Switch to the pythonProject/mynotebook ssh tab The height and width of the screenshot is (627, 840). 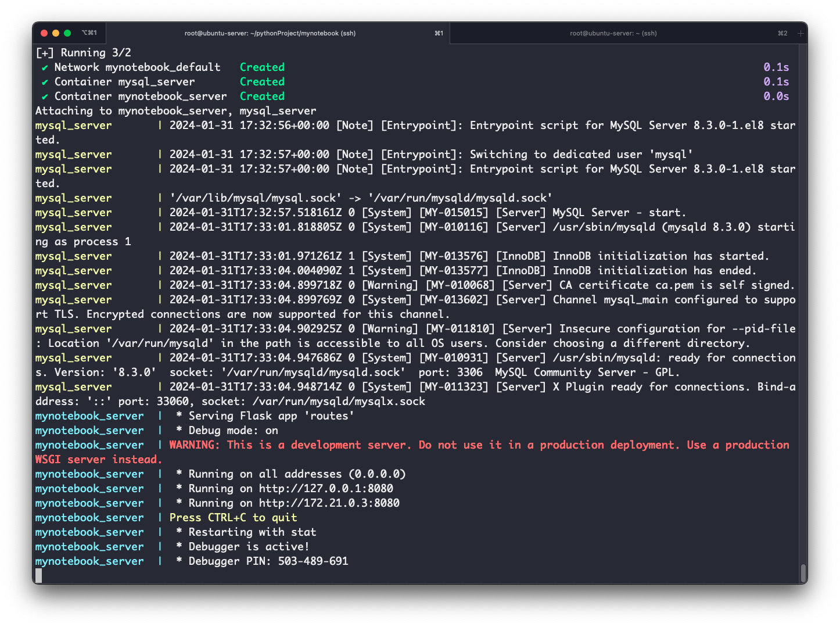click(x=270, y=33)
